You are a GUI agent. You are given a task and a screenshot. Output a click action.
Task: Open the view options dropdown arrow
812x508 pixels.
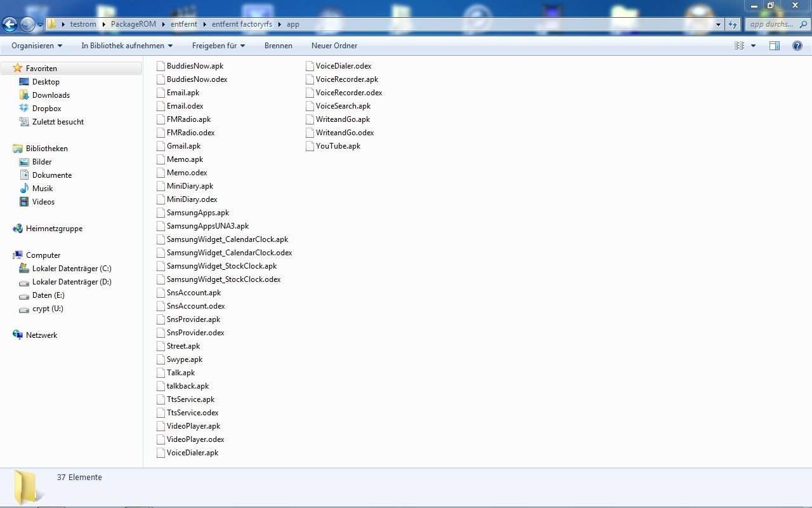tap(753, 46)
